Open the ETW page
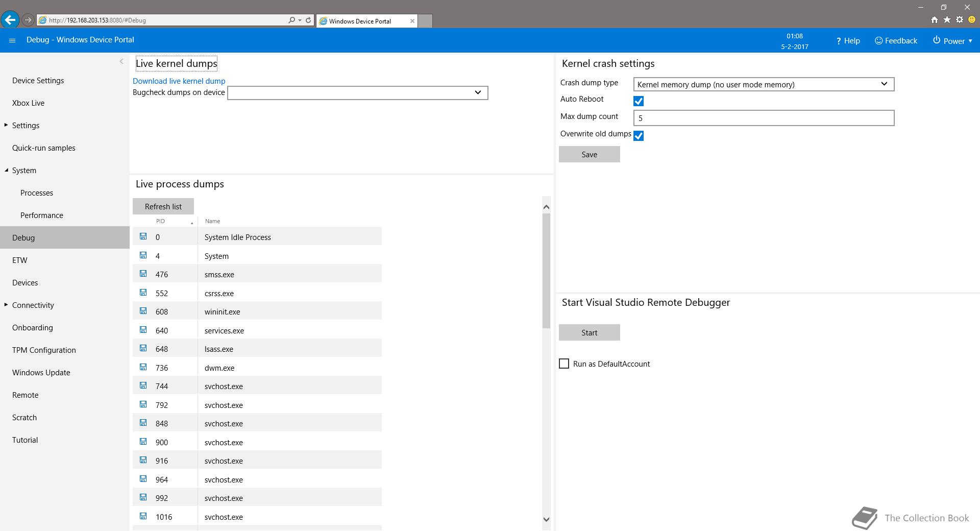980x531 pixels. coord(20,260)
